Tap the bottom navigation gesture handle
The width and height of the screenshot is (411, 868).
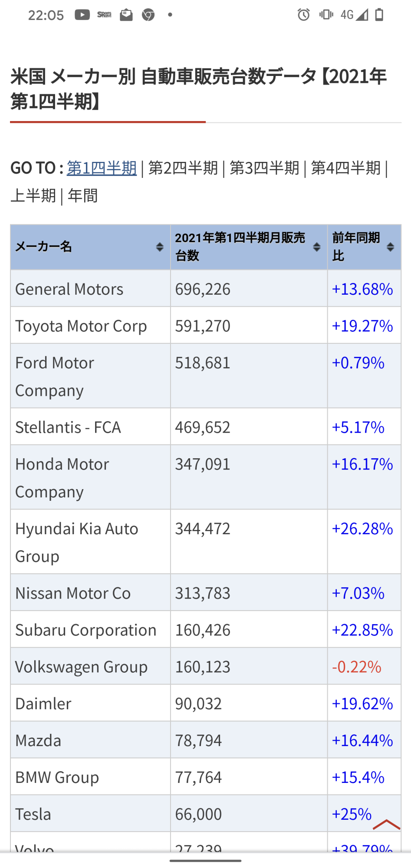pos(205,860)
